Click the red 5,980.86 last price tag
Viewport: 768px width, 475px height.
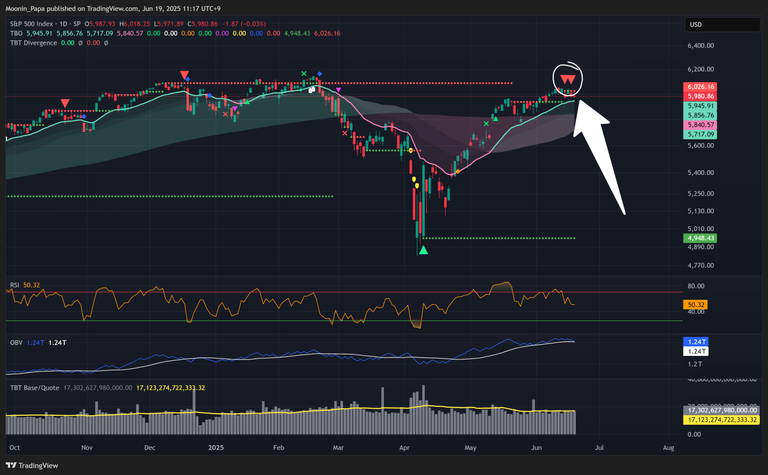[x=700, y=96]
